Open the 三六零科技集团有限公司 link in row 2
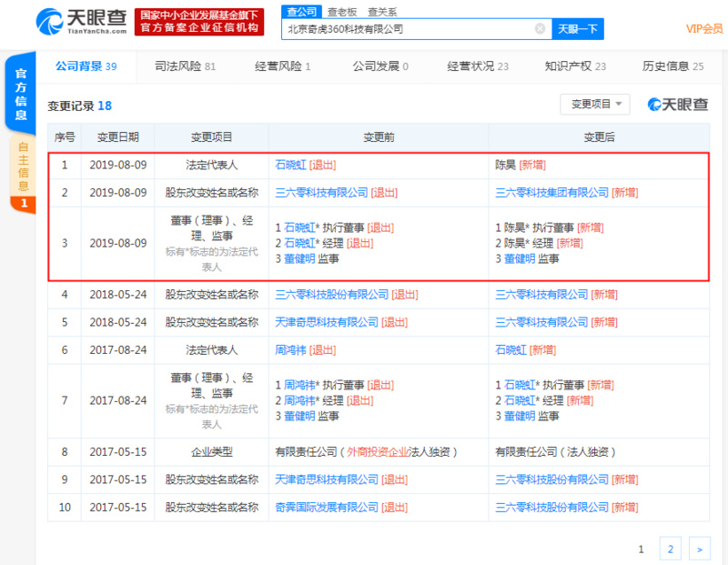Screen dimensions: 728x565 [x=551, y=193]
